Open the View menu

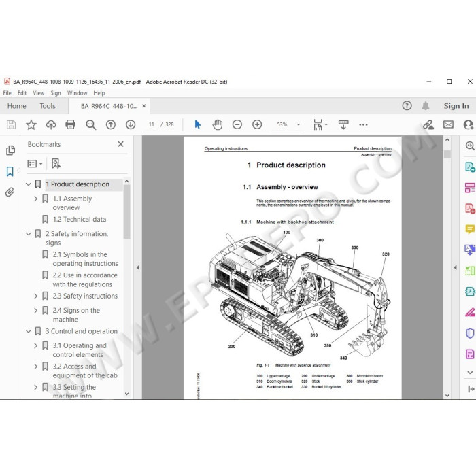[39, 93]
